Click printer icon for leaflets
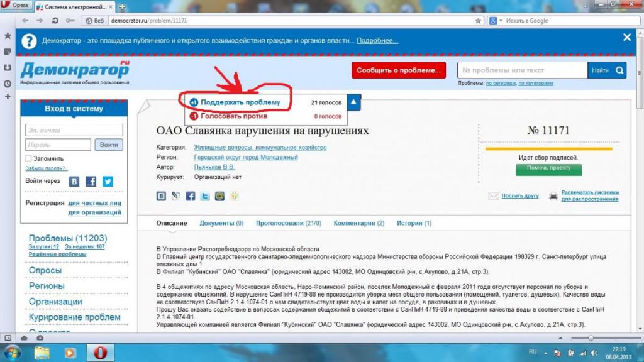The image size is (644, 362). [x=553, y=196]
